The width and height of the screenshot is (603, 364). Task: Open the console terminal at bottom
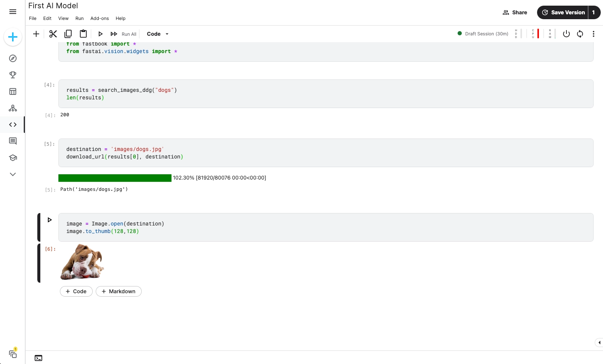[38, 358]
